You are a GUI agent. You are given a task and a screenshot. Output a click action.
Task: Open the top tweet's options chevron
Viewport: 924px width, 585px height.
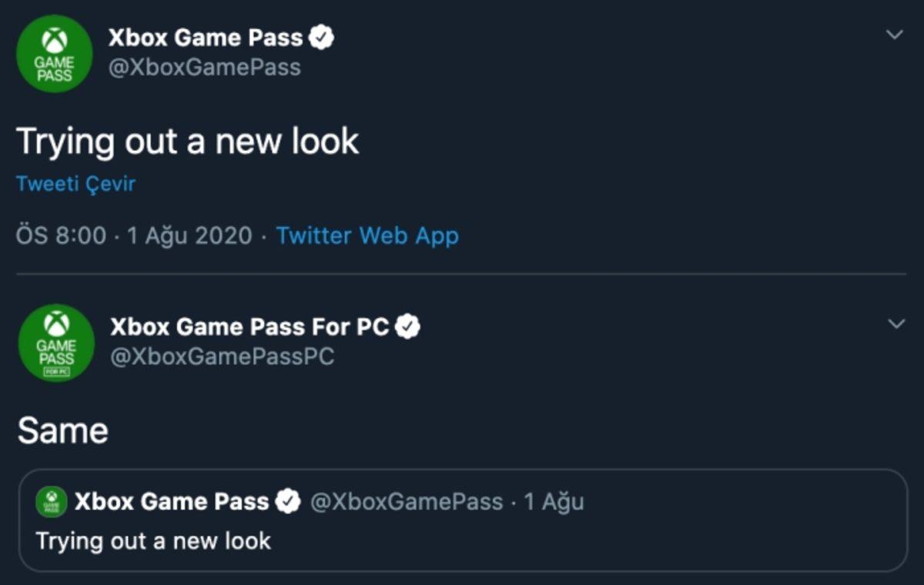click(893, 35)
